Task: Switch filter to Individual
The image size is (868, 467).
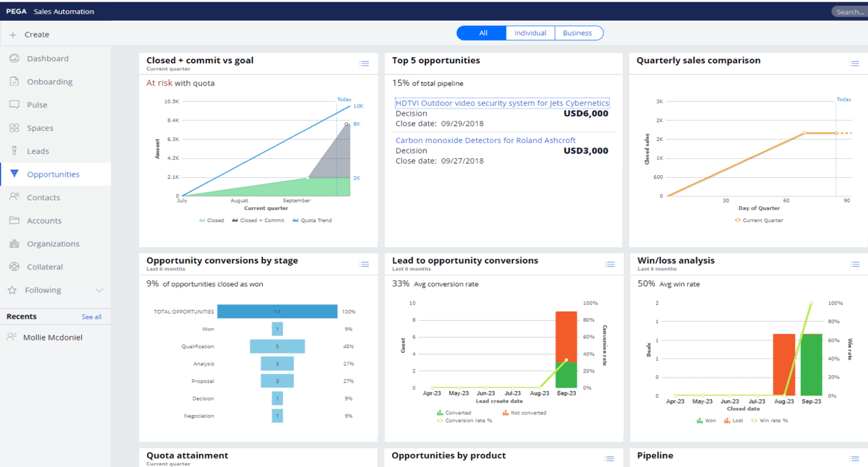Action: tap(530, 33)
